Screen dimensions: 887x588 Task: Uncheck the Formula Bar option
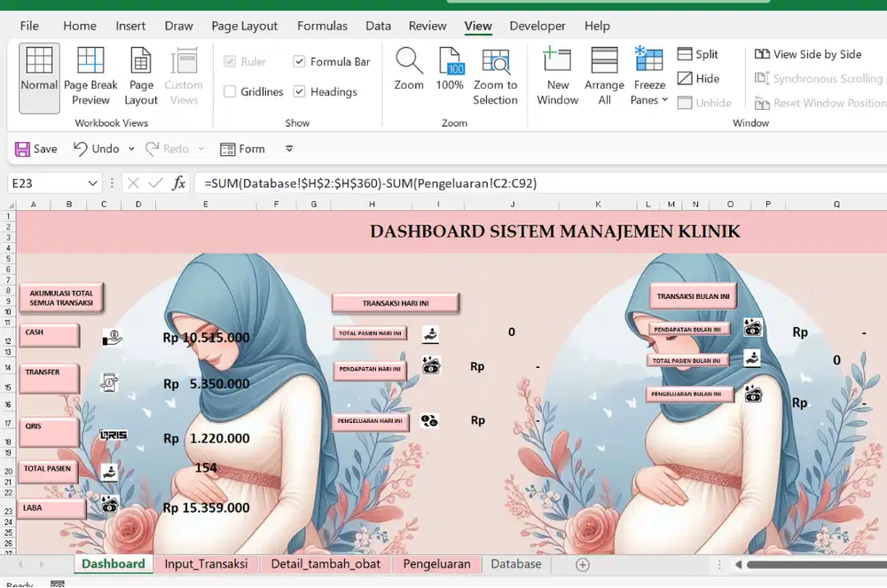[299, 61]
